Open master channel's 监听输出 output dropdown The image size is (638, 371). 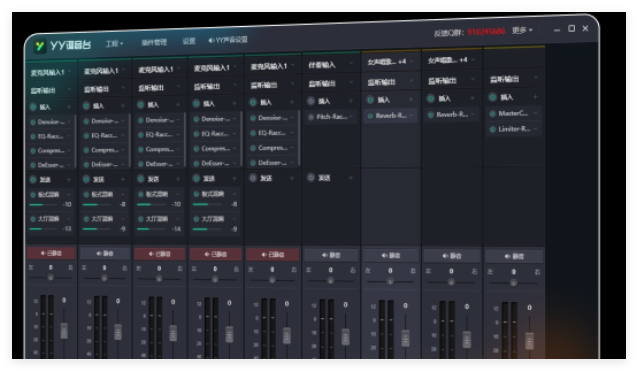(513, 79)
